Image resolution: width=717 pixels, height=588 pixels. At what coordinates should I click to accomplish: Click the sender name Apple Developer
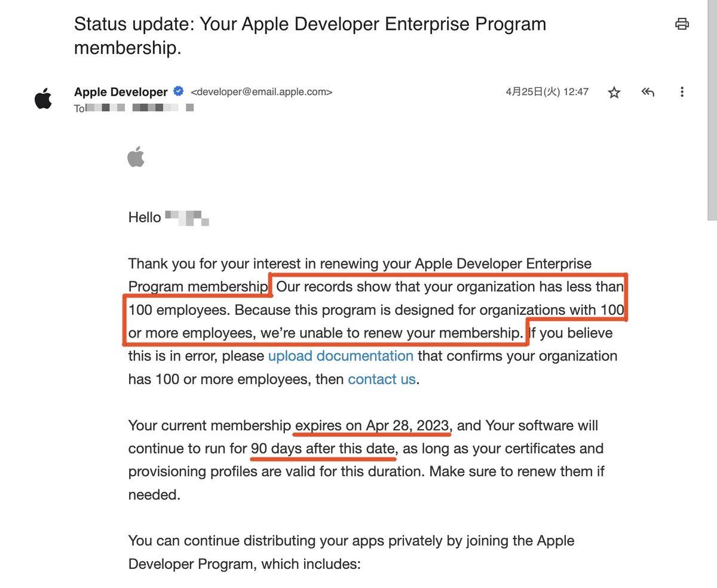coord(121,92)
